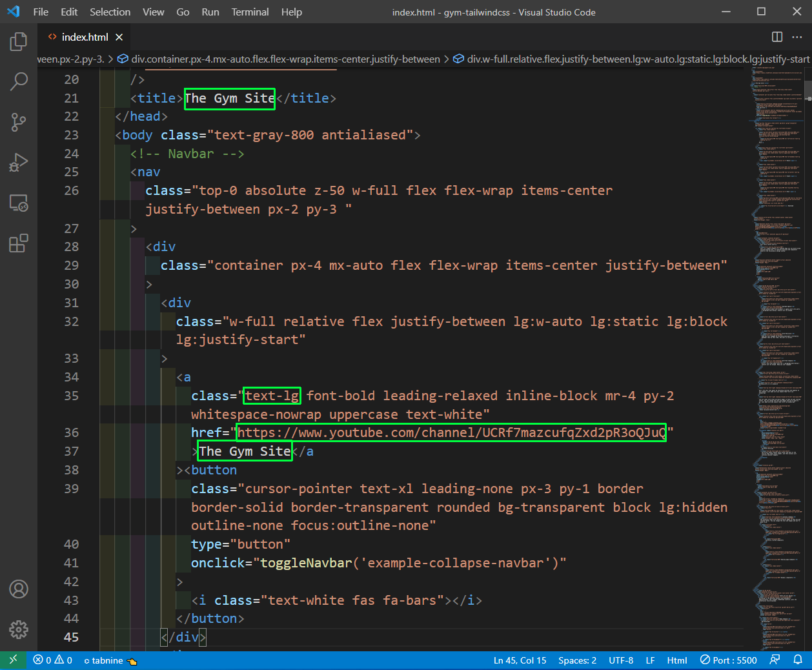Open the Extensions view
Image resolution: width=812 pixels, height=670 pixels.
coord(19,243)
